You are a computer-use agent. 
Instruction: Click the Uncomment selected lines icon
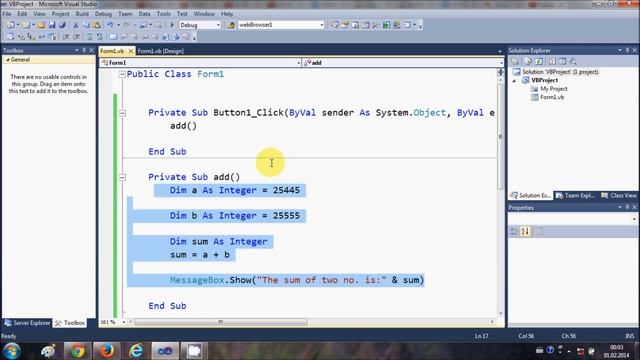click(x=99, y=37)
